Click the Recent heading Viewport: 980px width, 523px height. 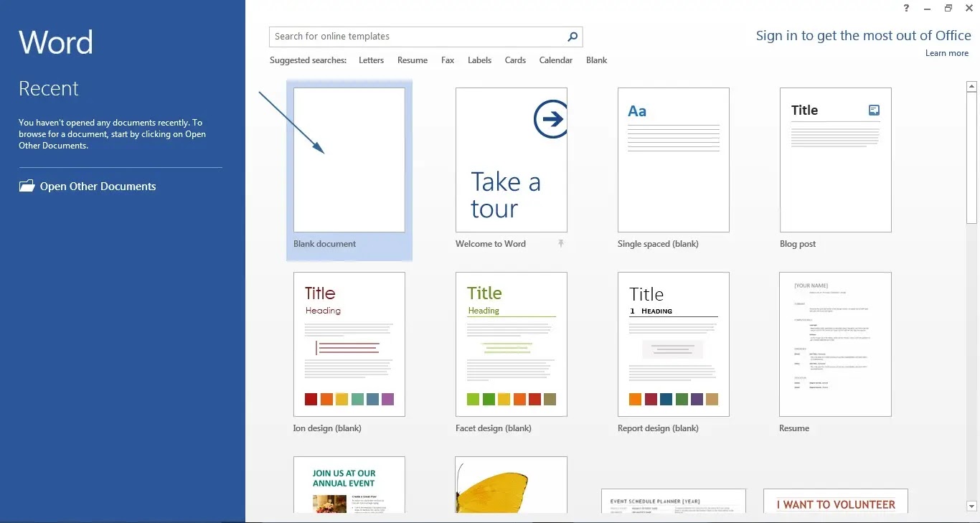(49, 88)
